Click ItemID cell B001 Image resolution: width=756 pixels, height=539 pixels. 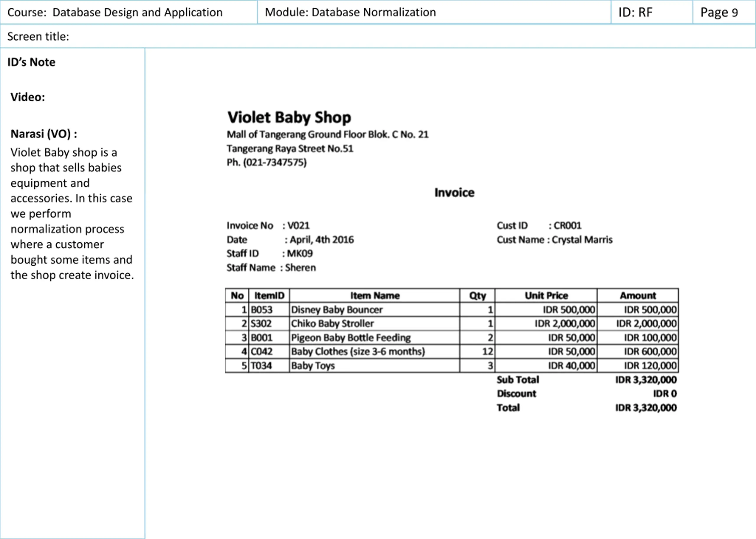click(x=269, y=338)
